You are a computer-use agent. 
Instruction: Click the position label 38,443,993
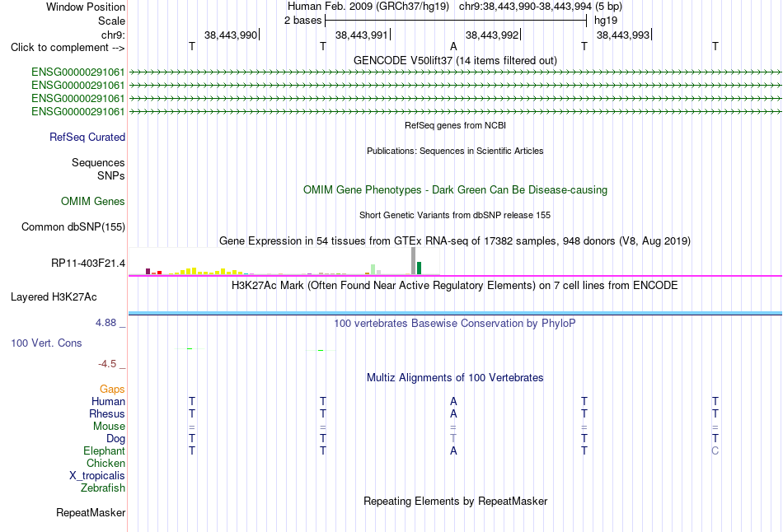(x=623, y=35)
